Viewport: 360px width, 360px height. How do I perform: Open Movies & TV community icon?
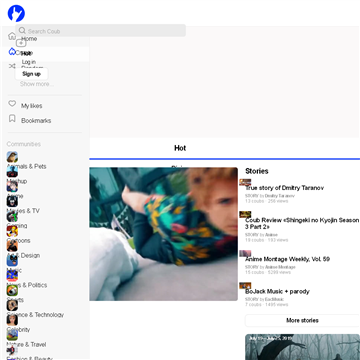click(x=12, y=201)
